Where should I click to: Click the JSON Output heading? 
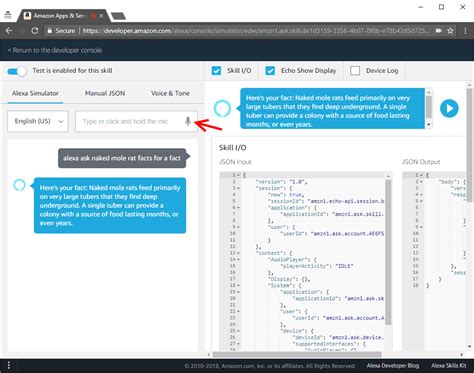point(421,162)
